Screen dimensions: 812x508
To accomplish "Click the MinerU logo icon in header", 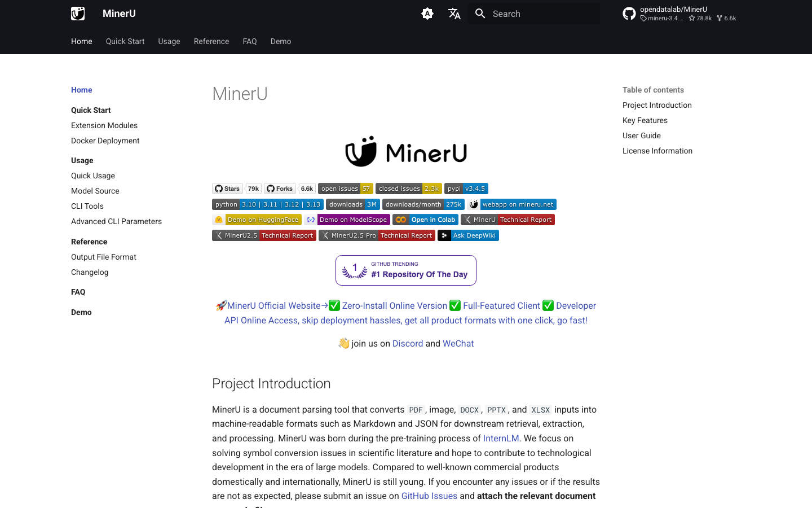I will pos(78,14).
